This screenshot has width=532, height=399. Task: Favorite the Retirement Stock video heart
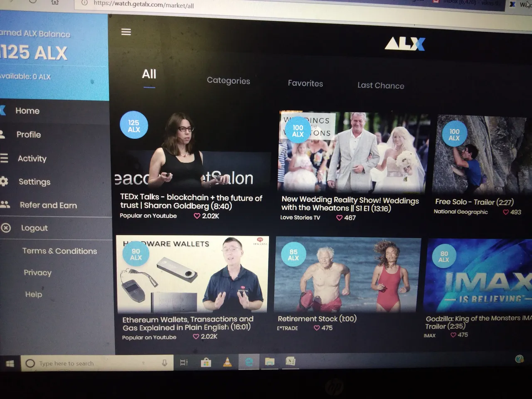(x=317, y=328)
